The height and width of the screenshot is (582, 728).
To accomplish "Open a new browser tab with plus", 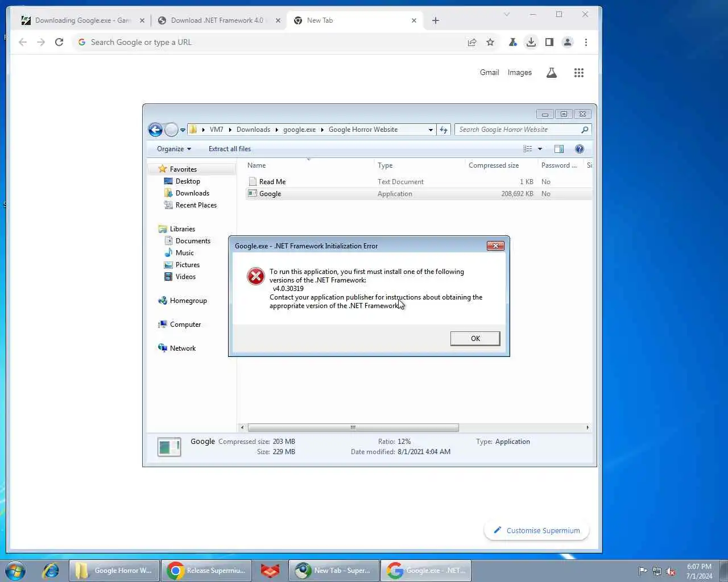I will click(x=436, y=20).
